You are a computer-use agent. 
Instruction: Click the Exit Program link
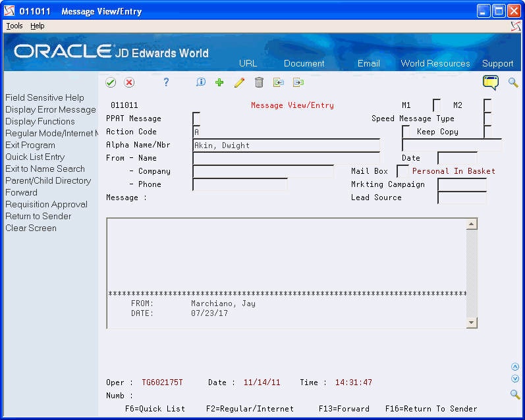click(x=30, y=145)
